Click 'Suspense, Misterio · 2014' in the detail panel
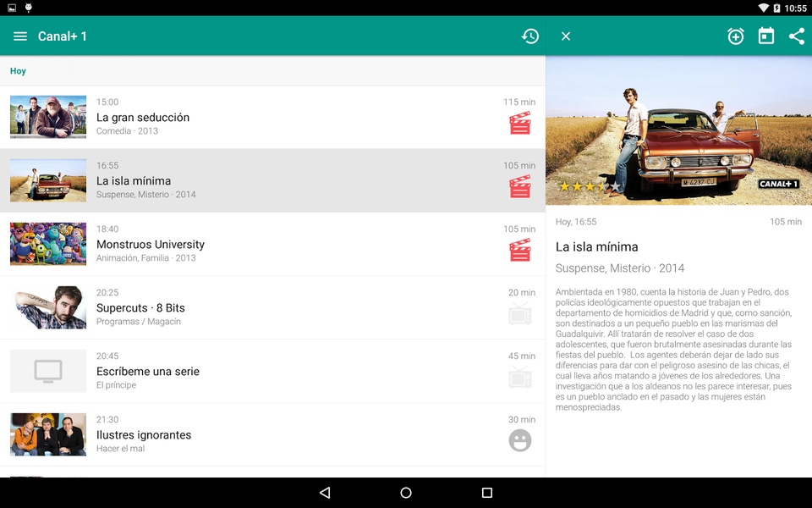The width and height of the screenshot is (812, 508). (620, 268)
